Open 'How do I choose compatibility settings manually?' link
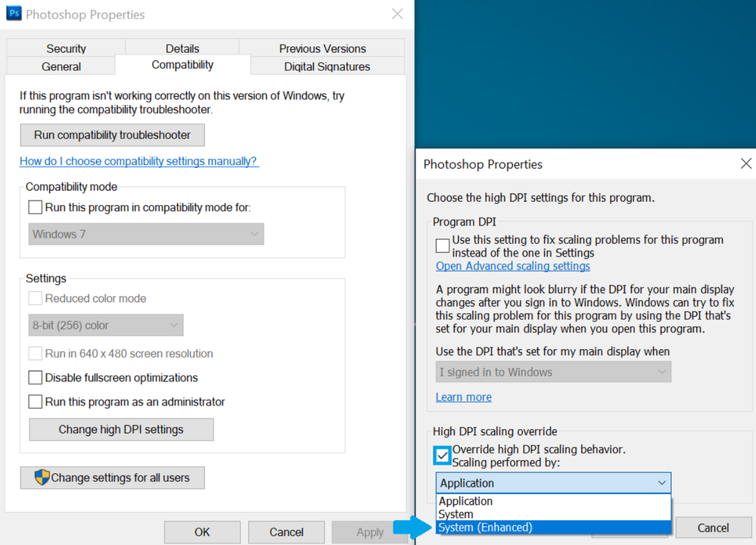 [x=138, y=161]
